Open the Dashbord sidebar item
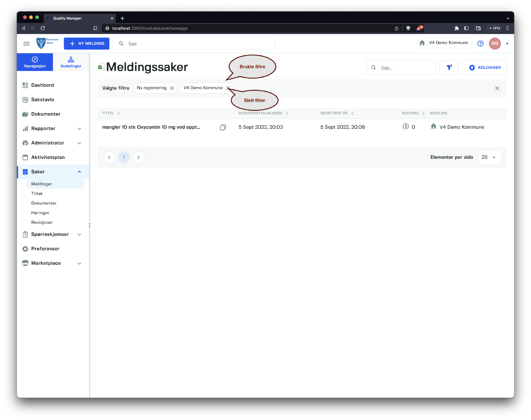 [x=42, y=85]
